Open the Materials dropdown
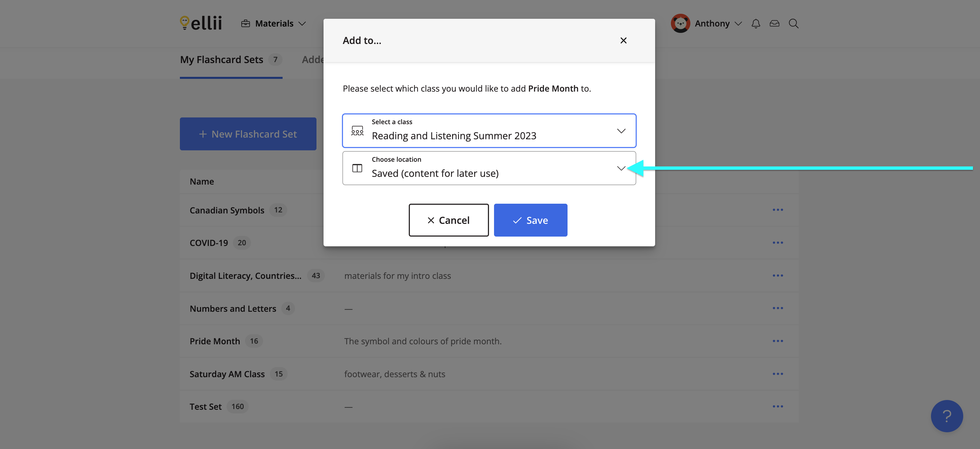The width and height of the screenshot is (980, 449). (274, 23)
